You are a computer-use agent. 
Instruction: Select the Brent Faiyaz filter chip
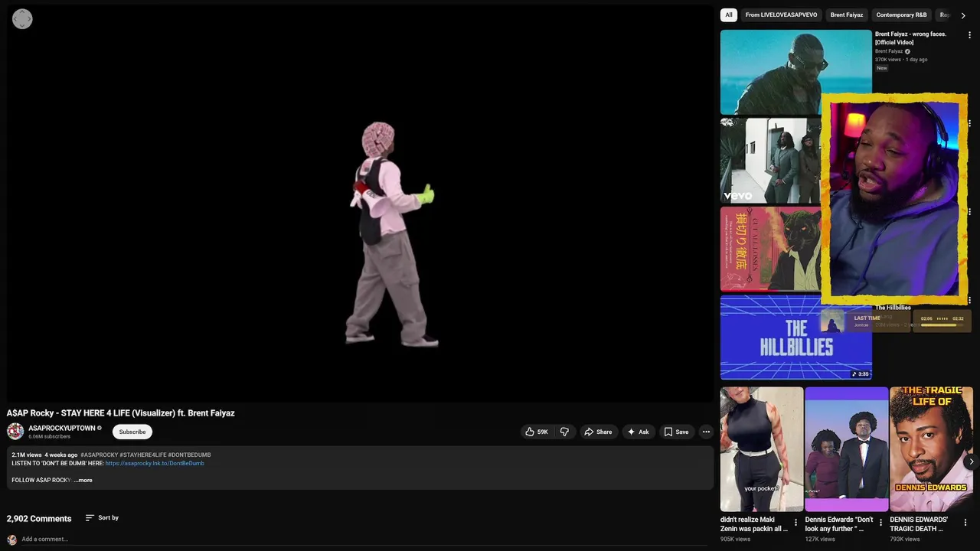point(847,15)
